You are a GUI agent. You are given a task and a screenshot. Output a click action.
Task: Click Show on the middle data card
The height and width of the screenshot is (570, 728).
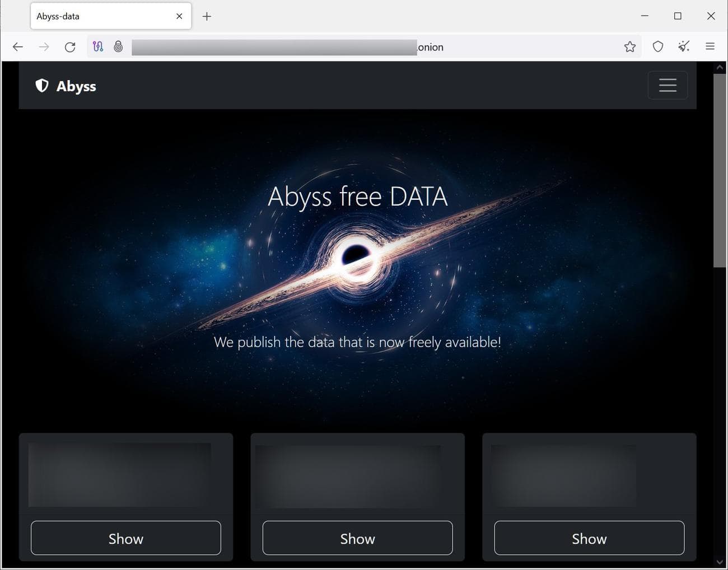[x=357, y=538]
